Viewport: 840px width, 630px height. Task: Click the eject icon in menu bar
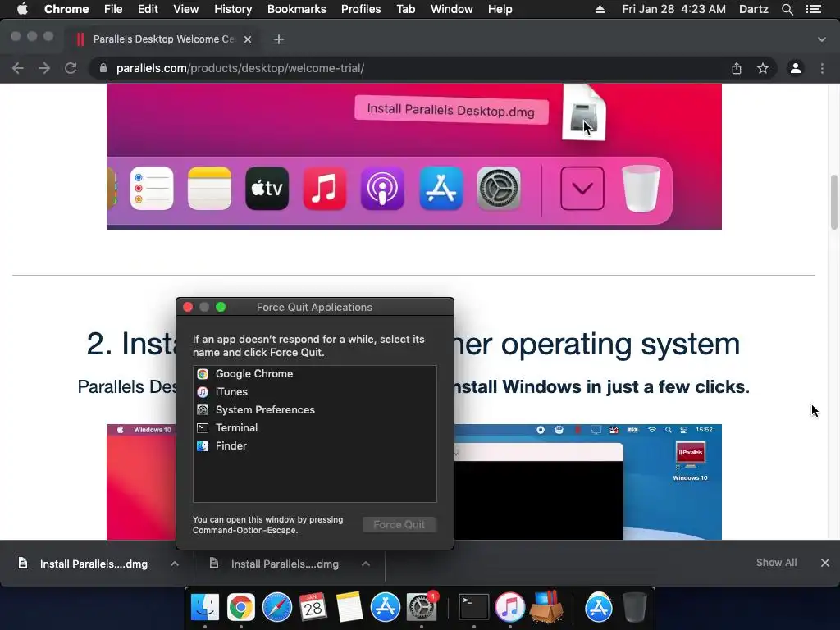click(x=600, y=9)
